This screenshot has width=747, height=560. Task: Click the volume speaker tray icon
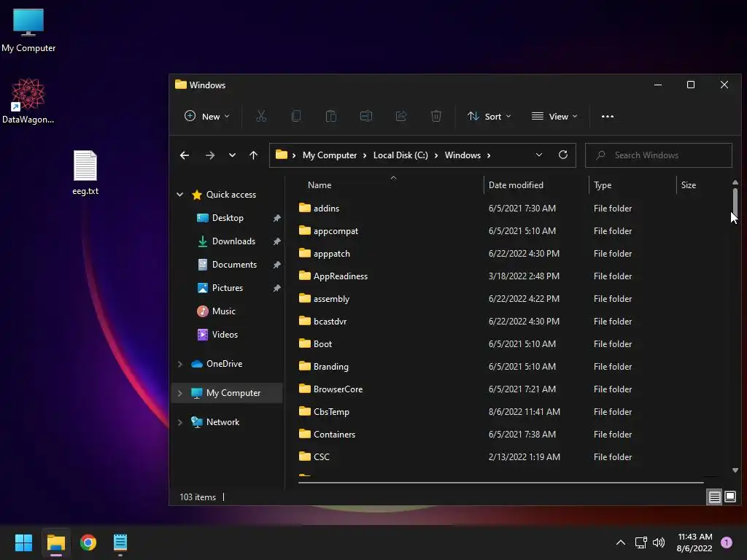coord(659,542)
